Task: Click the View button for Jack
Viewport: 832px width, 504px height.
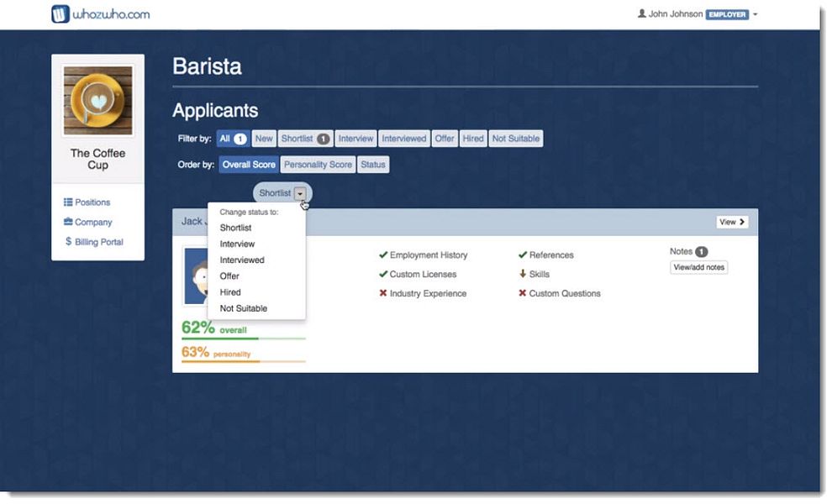Action: pos(732,223)
